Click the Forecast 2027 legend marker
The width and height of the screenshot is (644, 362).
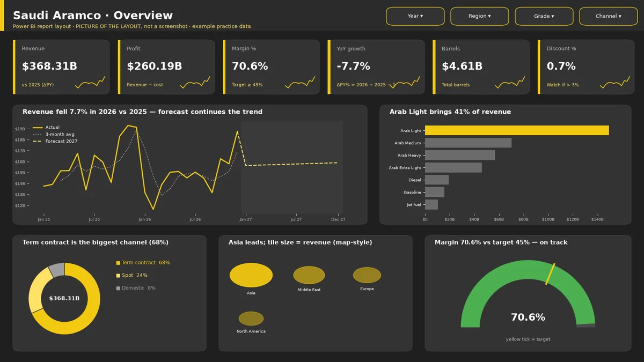(x=38, y=141)
